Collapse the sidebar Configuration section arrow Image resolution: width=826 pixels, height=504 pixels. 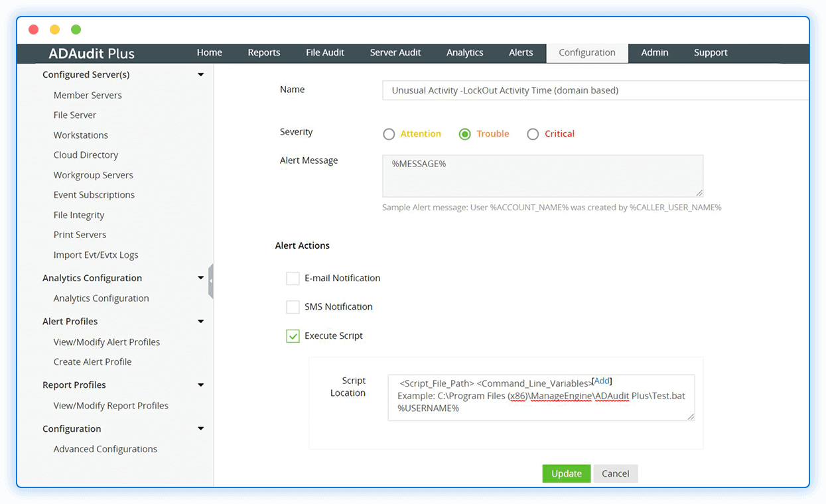tap(201, 428)
